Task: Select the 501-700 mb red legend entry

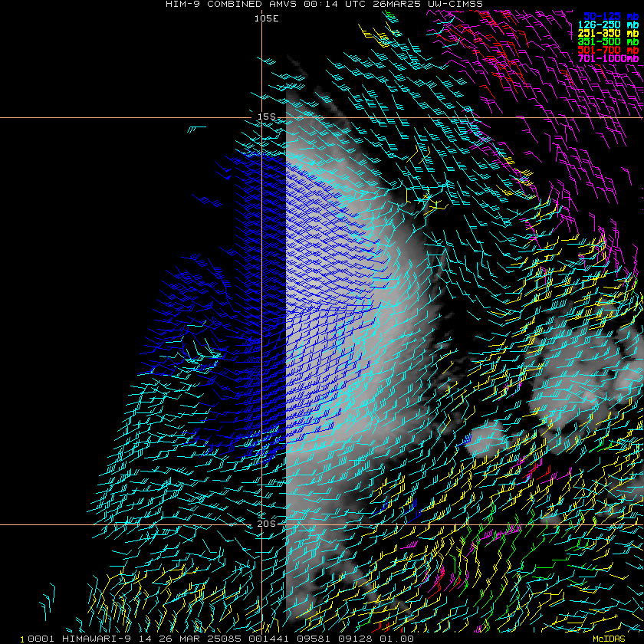Action: point(608,50)
